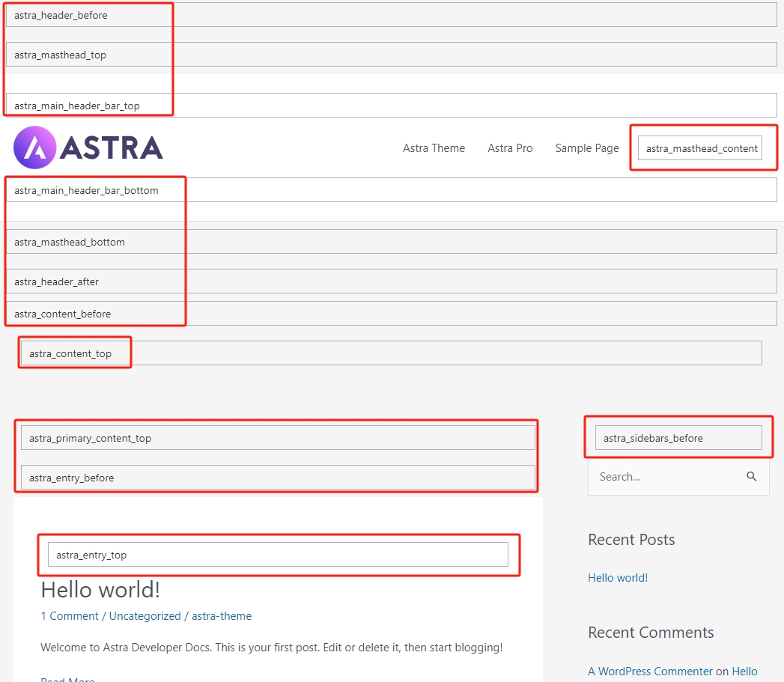784x682 pixels.
Task: Open the Hello world! post title
Action: click(x=100, y=589)
